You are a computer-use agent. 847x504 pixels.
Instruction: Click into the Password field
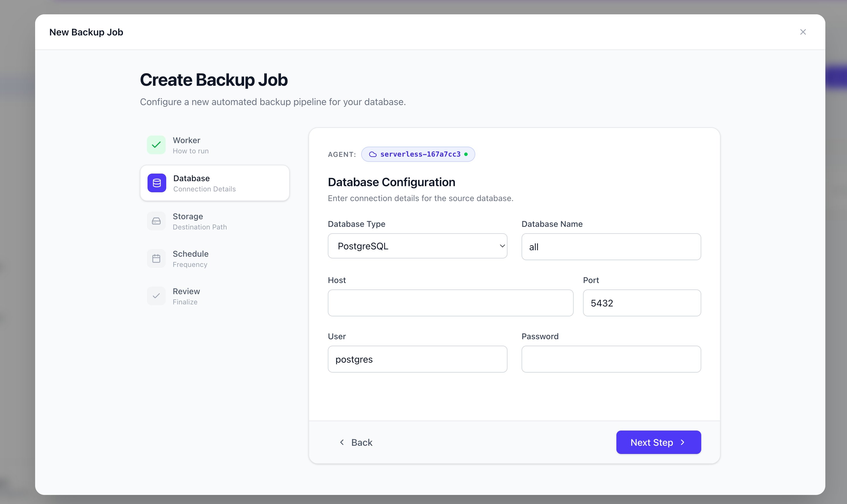point(611,359)
